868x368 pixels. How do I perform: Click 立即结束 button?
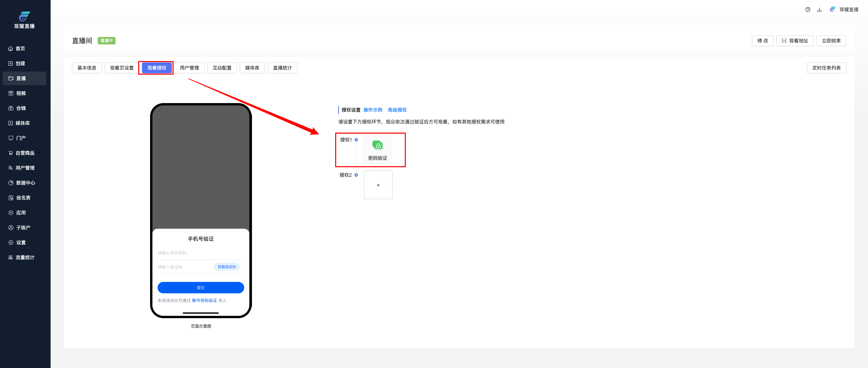click(831, 41)
